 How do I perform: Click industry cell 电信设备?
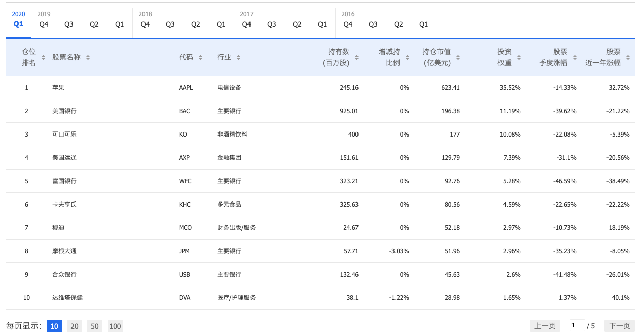229,88
